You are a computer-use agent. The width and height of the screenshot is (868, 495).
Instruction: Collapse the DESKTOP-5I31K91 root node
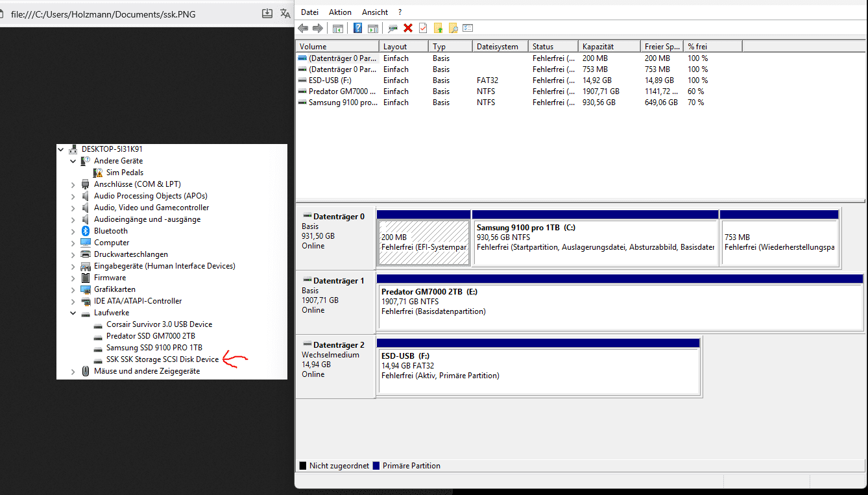[x=61, y=149]
